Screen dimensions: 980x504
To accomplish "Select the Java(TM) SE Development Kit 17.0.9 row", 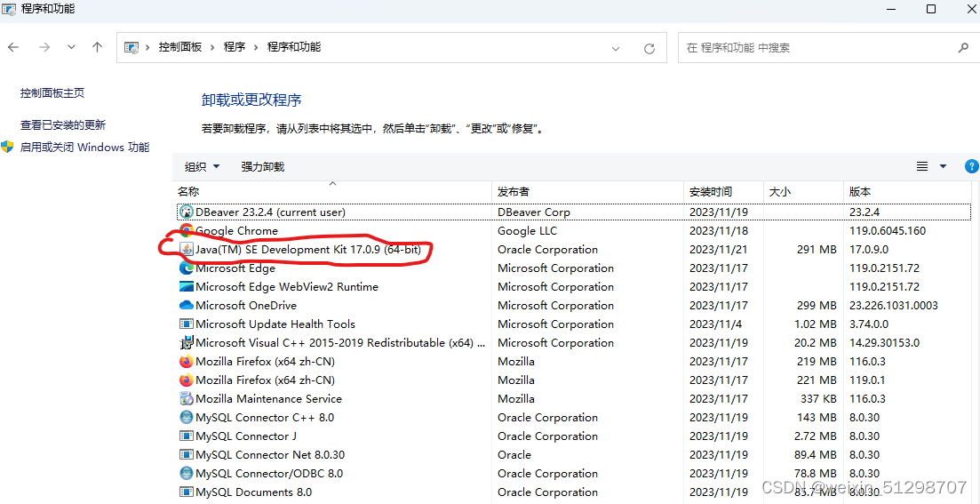I will [x=573, y=250].
